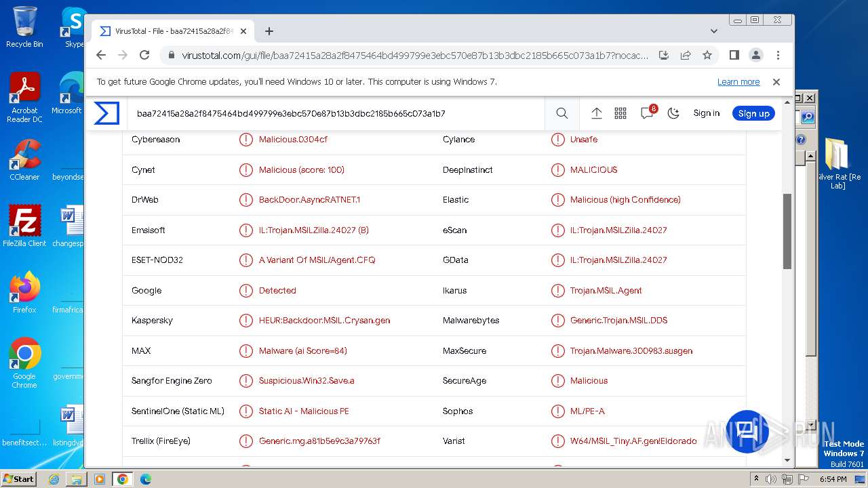
Task: Click scrollbar down arrow of page
Action: (787, 461)
